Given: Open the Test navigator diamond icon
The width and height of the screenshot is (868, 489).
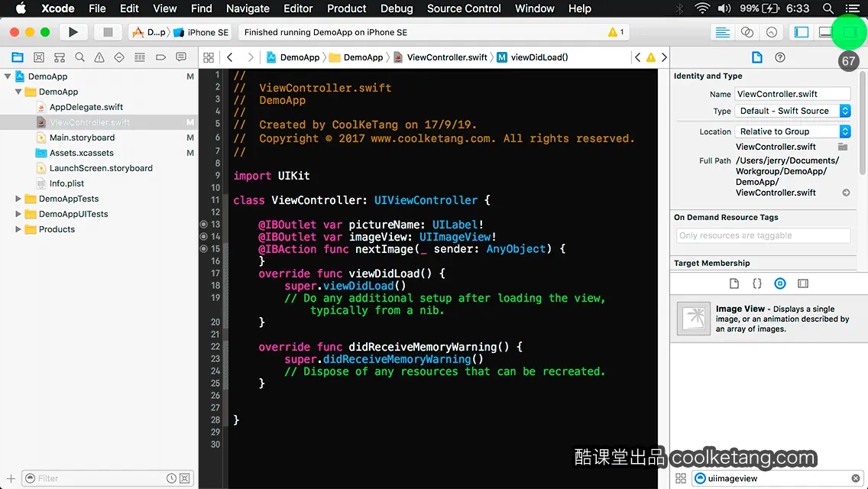Looking at the screenshot, I should [x=119, y=57].
